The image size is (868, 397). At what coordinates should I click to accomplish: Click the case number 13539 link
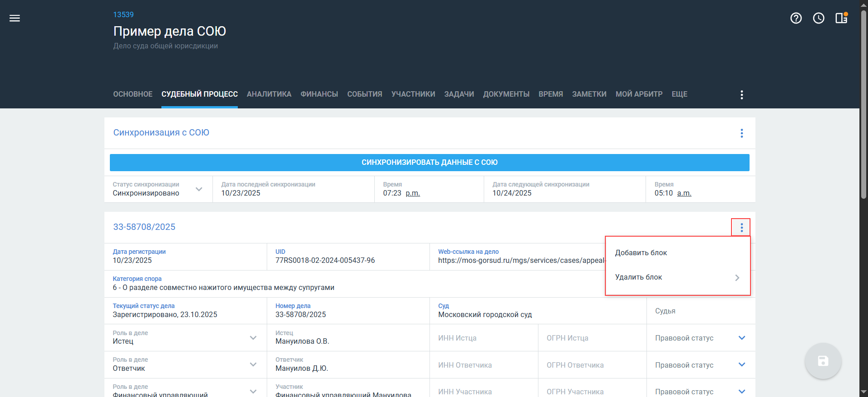coord(123,14)
